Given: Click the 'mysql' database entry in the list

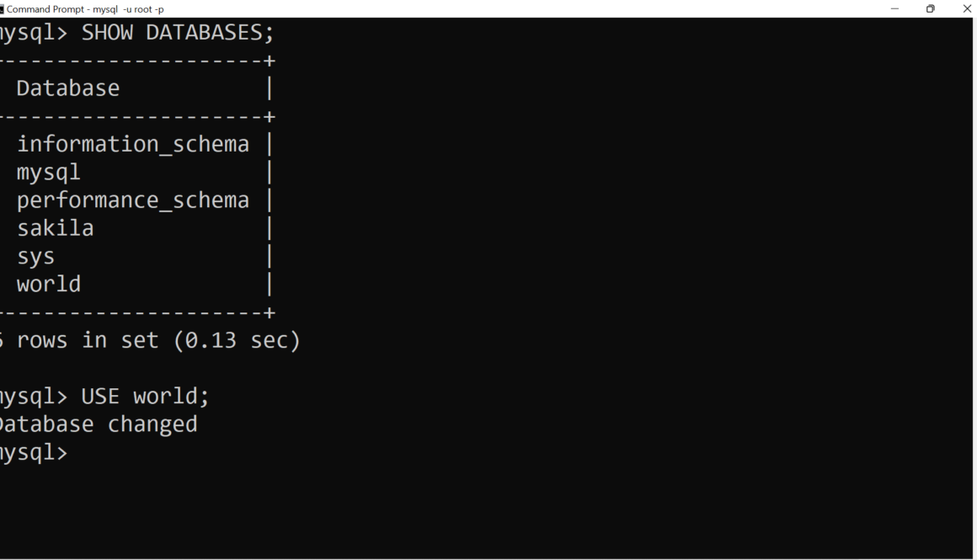Looking at the screenshot, I should (49, 173).
